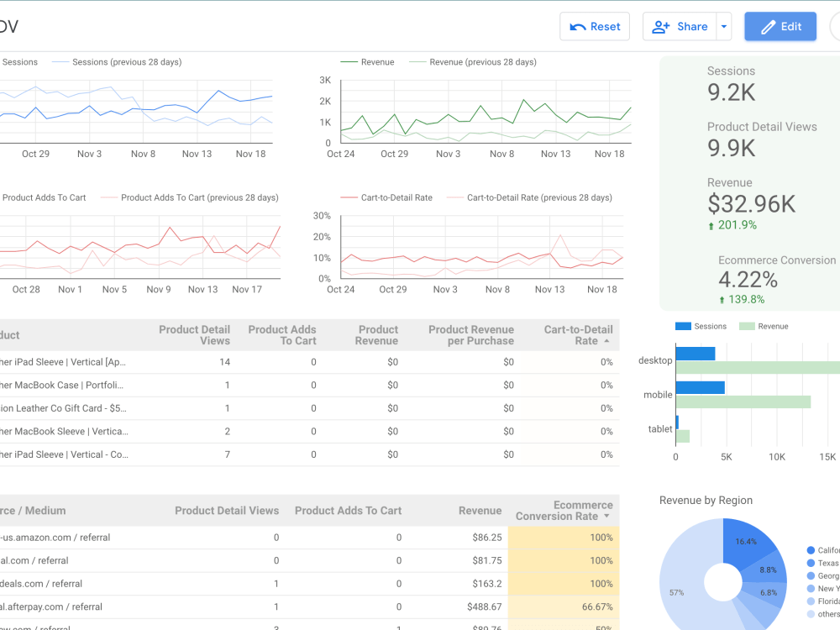Sort by Cart-to-Detail Rate ascending arrow
This screenshot has width=840, height=630.
[606, 341]
